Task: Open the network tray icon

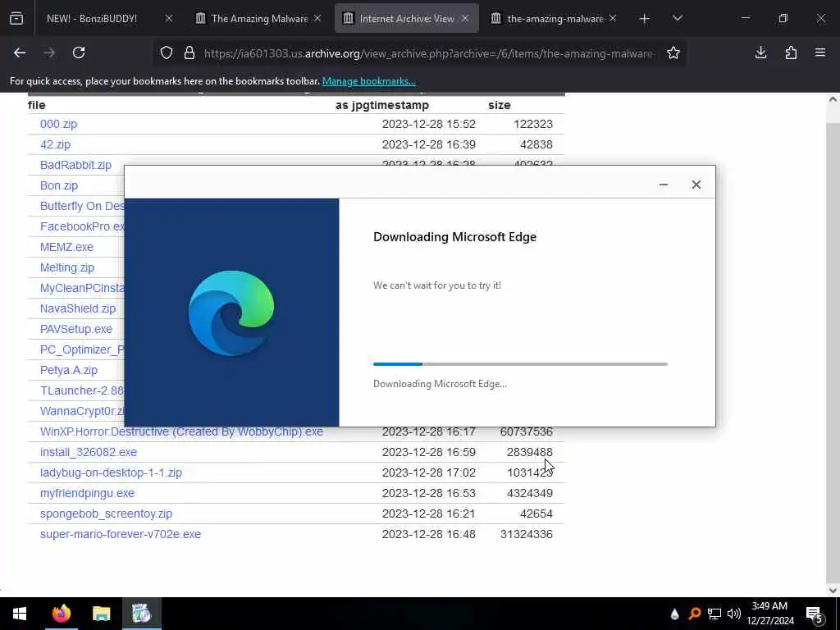Action: pos(714,614)
